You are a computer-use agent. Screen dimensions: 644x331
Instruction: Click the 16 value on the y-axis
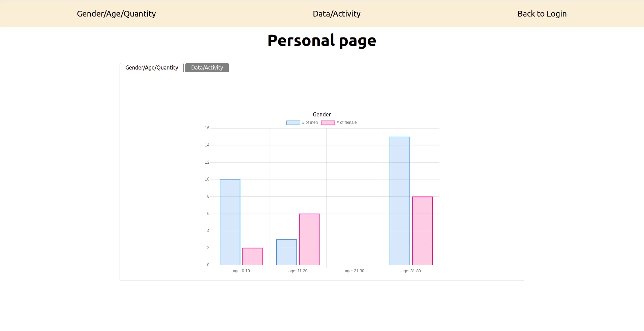(x=207, y=128)
